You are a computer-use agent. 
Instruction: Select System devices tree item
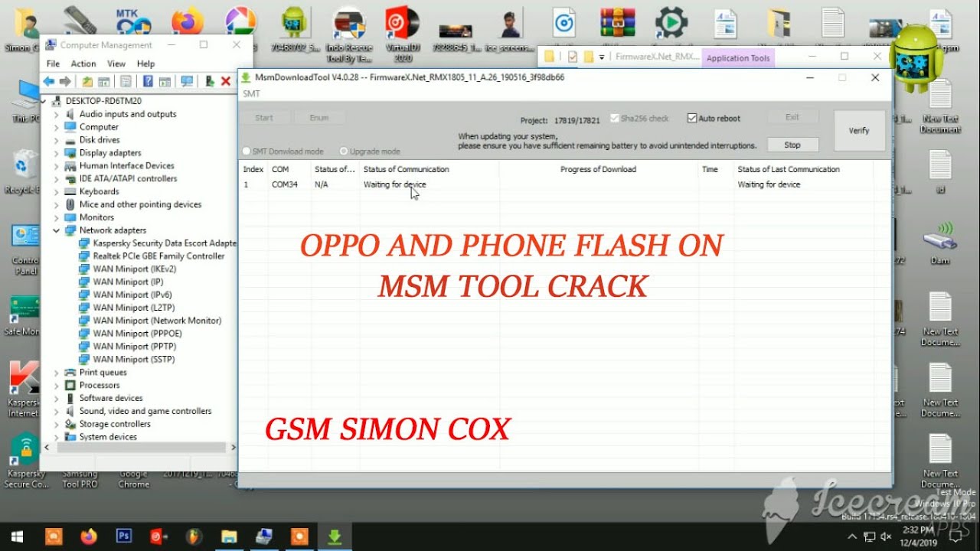108,437
